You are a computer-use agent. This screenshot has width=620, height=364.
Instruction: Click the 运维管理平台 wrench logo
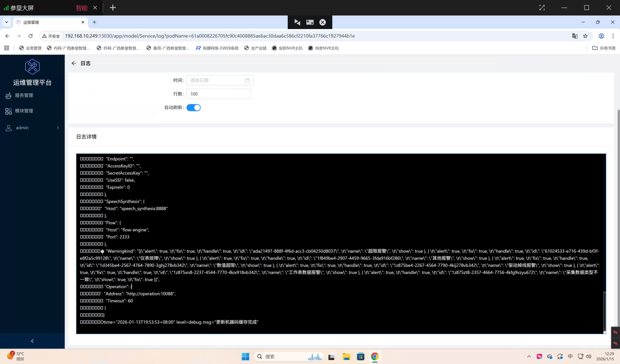(32, 67)
